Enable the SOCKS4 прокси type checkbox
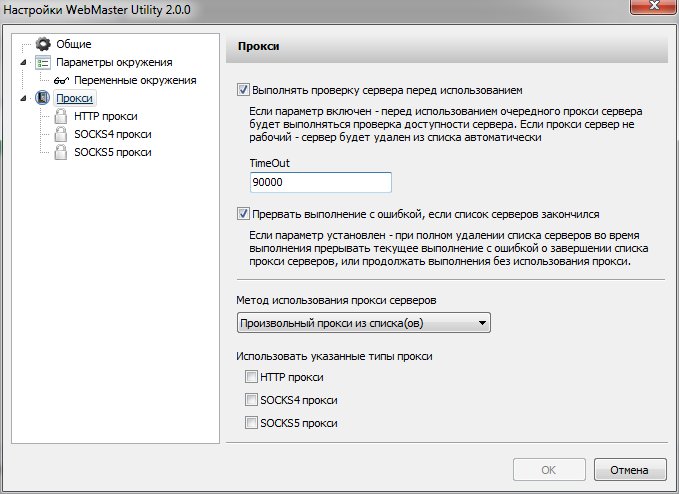The width and height of the screenshot is (679, 494). [x=251, y=400]
